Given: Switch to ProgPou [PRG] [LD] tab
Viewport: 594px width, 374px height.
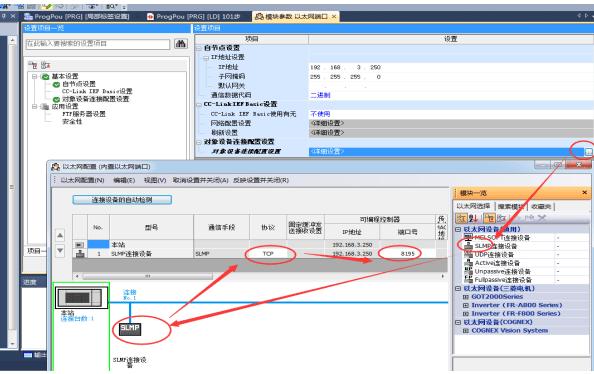Looking at the screenshot, I should pyautogui.click(x=194, y=16).
